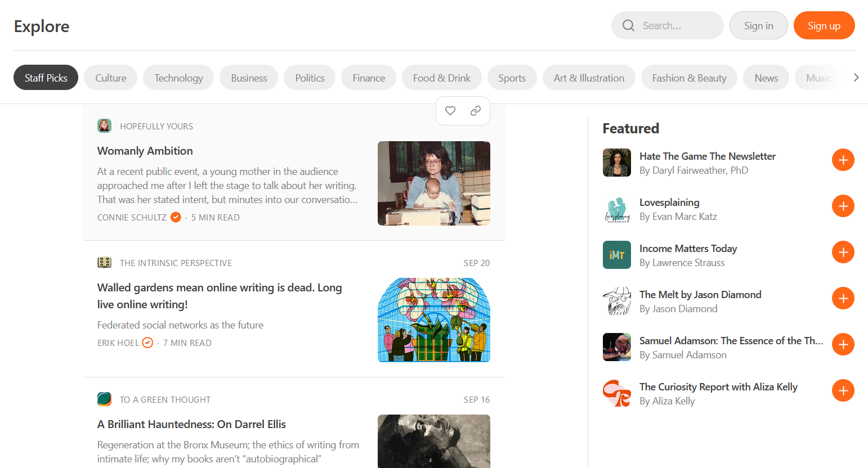Add The Melt by Jason Diamond

843,299
